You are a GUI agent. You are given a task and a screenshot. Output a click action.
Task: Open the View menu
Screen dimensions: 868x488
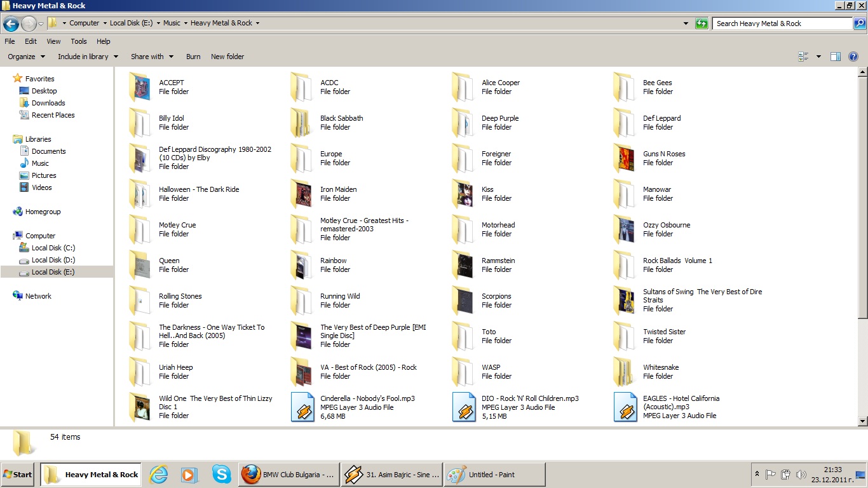pyautogui.click(x=53, y=41)
